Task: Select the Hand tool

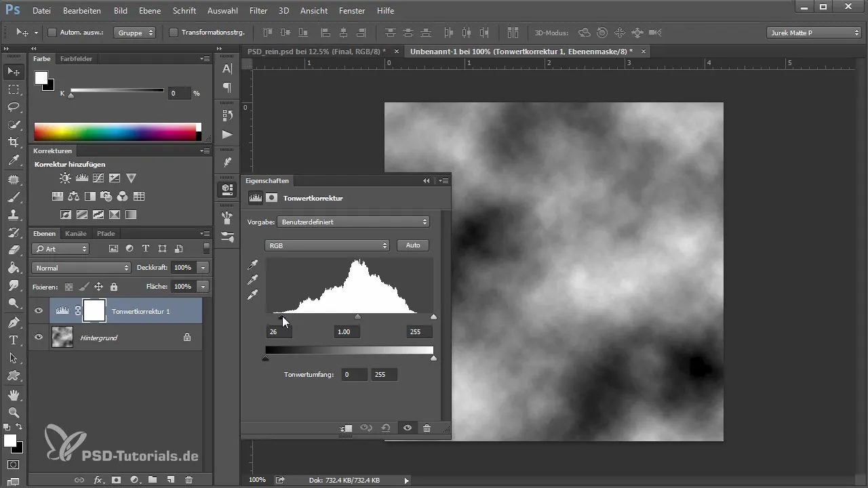Action: coord(13,394)
